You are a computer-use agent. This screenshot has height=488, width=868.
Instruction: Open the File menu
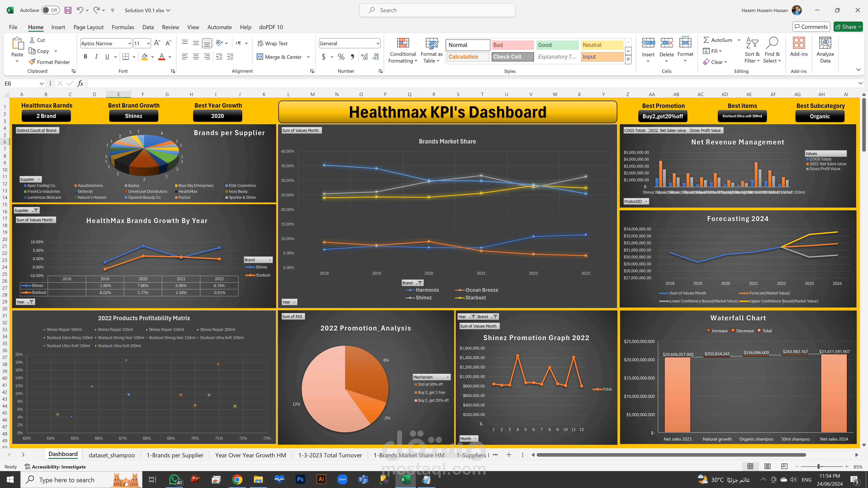click(13, 27)
